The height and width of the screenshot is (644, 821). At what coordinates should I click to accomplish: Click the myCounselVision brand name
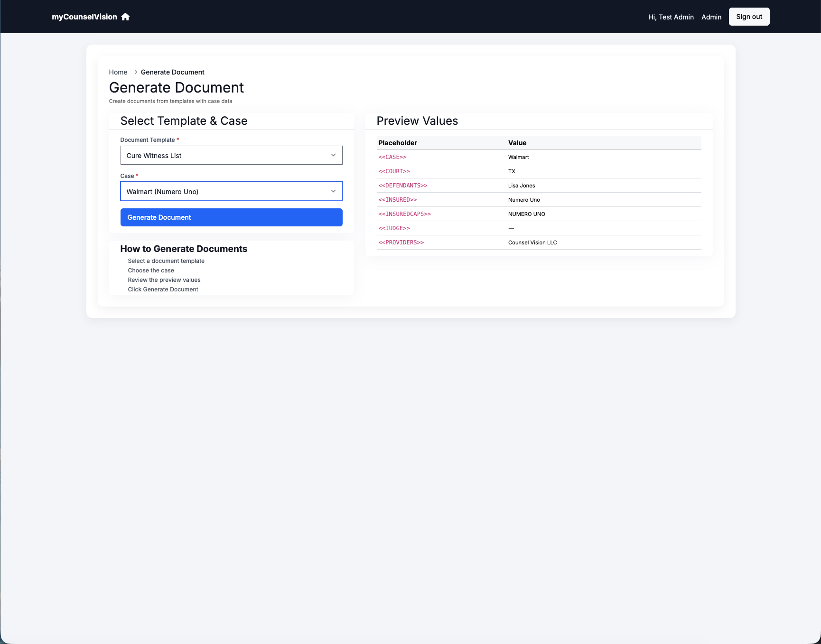(84, 17)
